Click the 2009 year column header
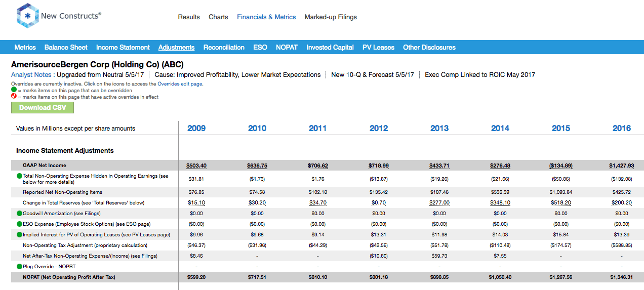The width and height of the screenshot is (644, 290). coord(196,129)
